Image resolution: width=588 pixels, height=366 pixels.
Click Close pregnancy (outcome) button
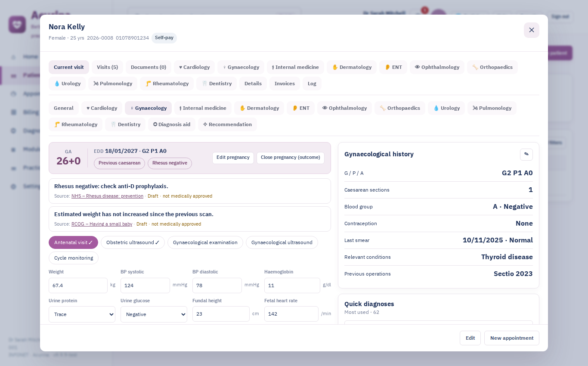(x=291, y=158)
